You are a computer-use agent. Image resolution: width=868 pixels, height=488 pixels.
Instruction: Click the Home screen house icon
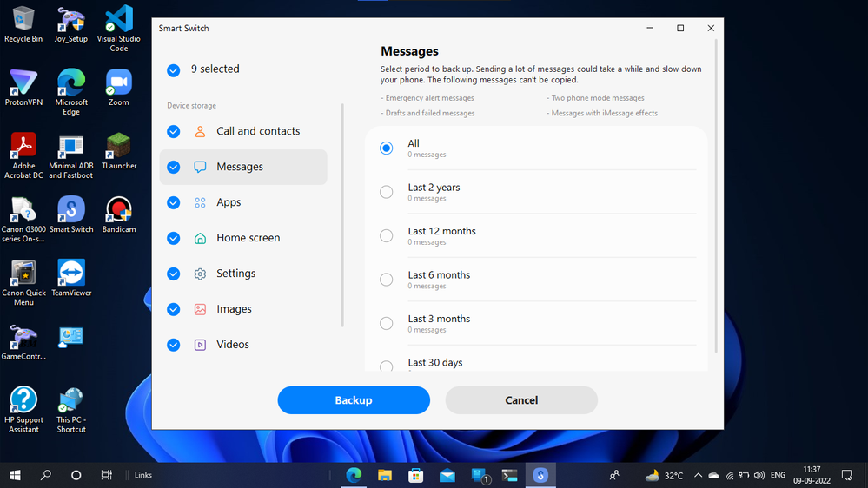pos(200,239)
